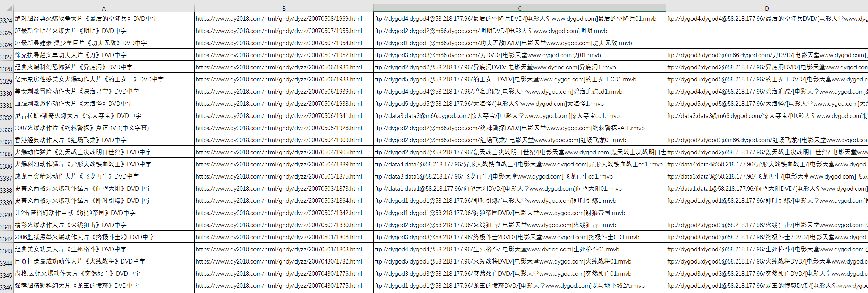Image resolution: width=868 pixels, height=293 pixels.
Task: Click URL ending 20070507/1955.html
Action: (279, 31)
